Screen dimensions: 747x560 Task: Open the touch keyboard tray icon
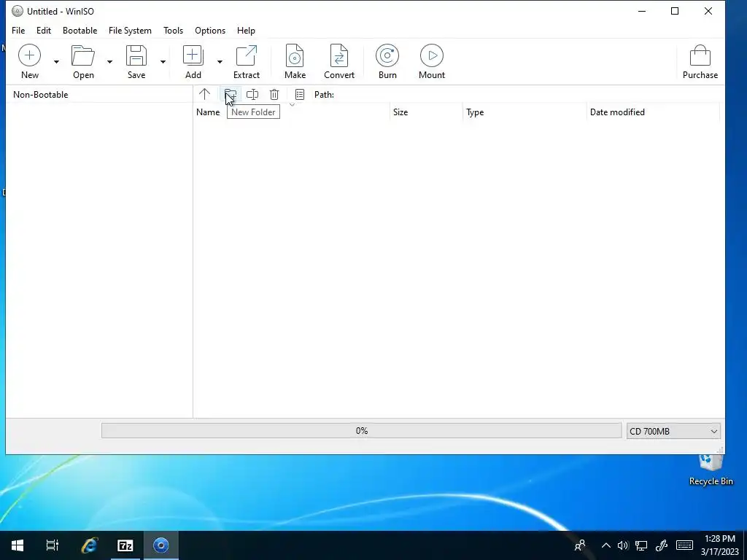(684, 545)
